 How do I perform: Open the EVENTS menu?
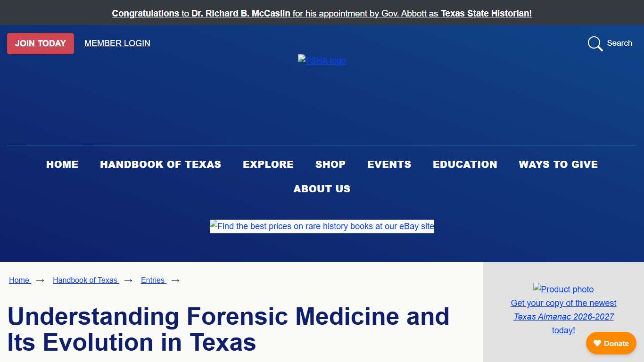pyautogui.click(x=389, y=164)
